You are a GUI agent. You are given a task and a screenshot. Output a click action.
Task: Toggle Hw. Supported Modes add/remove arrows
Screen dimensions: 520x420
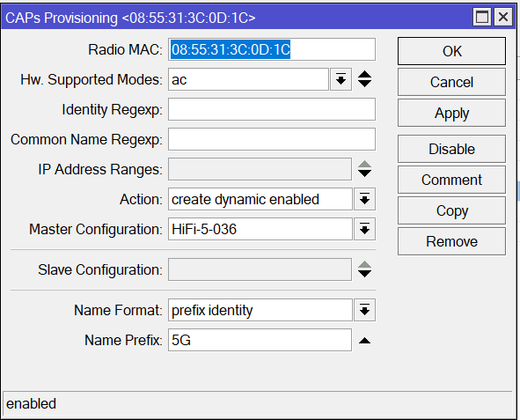(364, 79)
